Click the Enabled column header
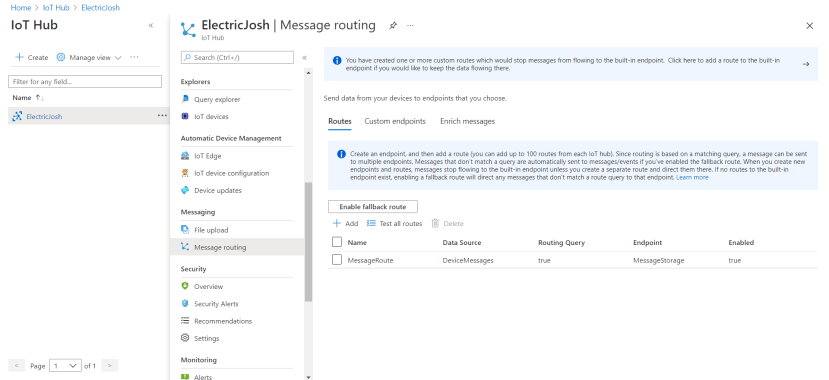Viewport: 829px width, 380px height. (x=741, y=243)
